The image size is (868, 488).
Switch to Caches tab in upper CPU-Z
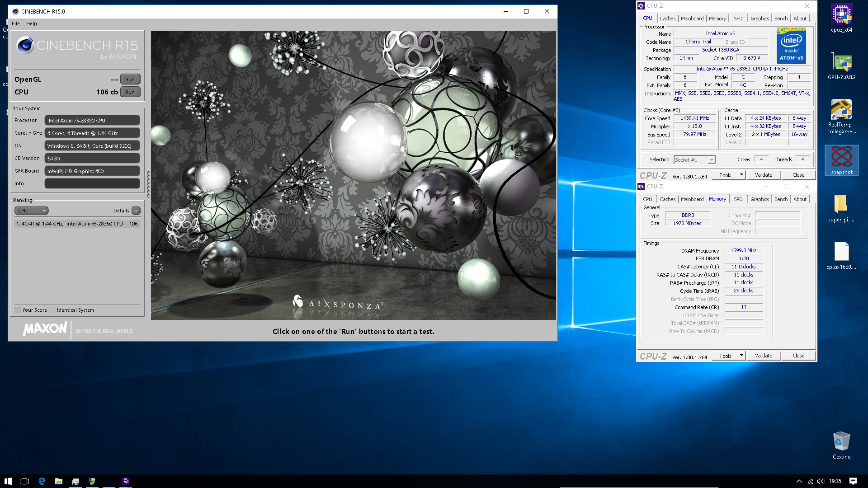click(667, 19)
